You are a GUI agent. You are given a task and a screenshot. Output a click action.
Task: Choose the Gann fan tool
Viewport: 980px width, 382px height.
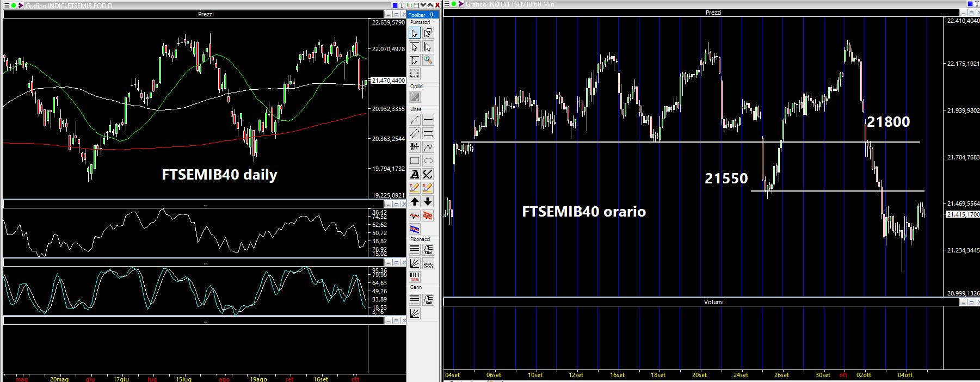tap(415, 313)
